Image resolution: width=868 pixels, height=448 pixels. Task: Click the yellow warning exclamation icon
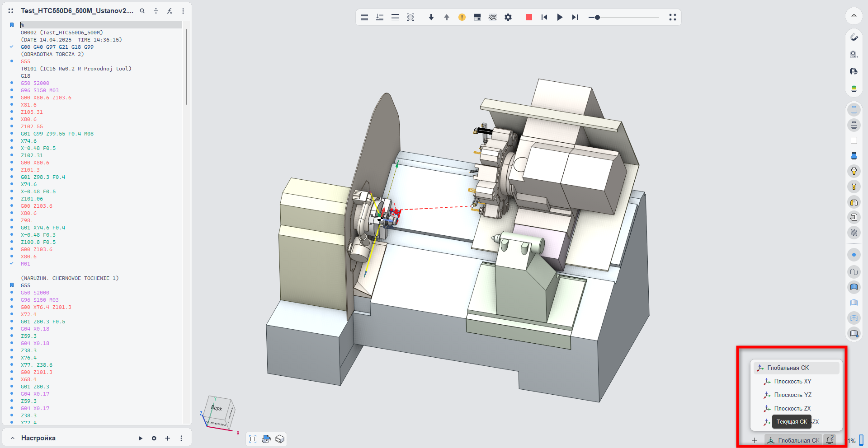(x=462, y=17)
